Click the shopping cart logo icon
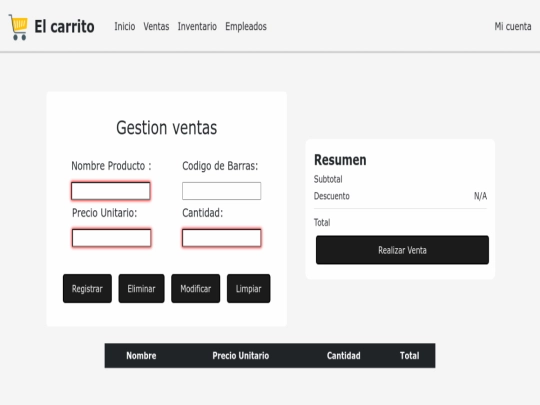The image size is (540, 405). point(18,27)
